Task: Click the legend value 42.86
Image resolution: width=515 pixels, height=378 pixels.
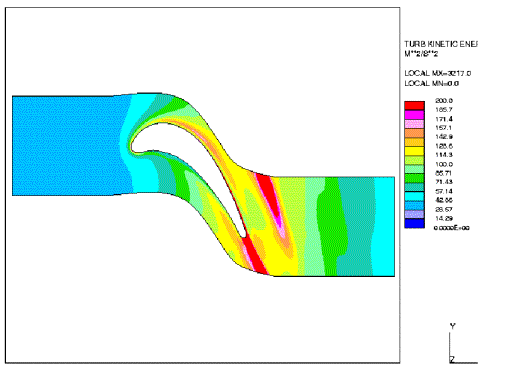Action: 444,200
